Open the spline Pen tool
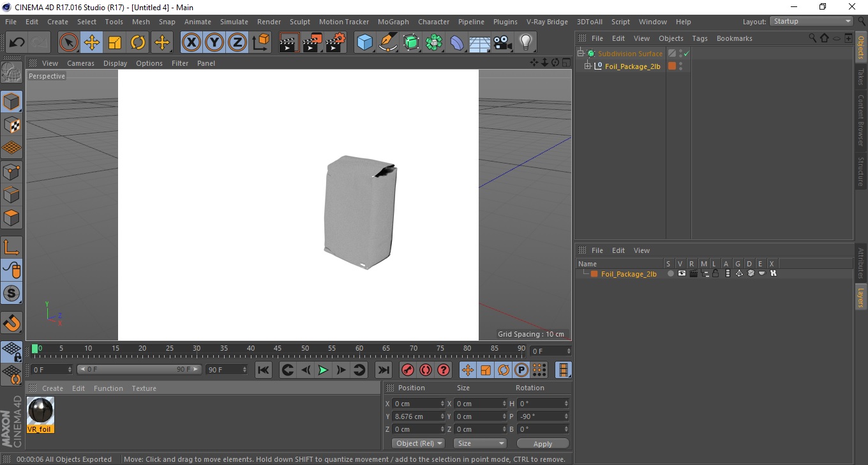The image size is (868, 465). click(x=388, y=43)
